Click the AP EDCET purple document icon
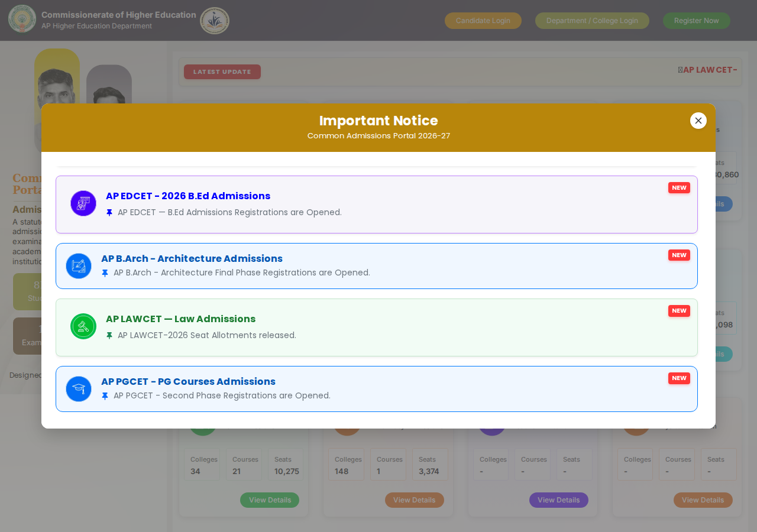This screenshot has width=757, height=532. coord(83,203)
